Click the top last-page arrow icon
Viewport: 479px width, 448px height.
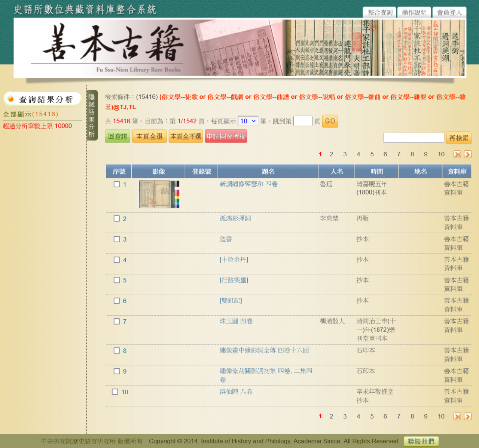click(x=457, y=154)
